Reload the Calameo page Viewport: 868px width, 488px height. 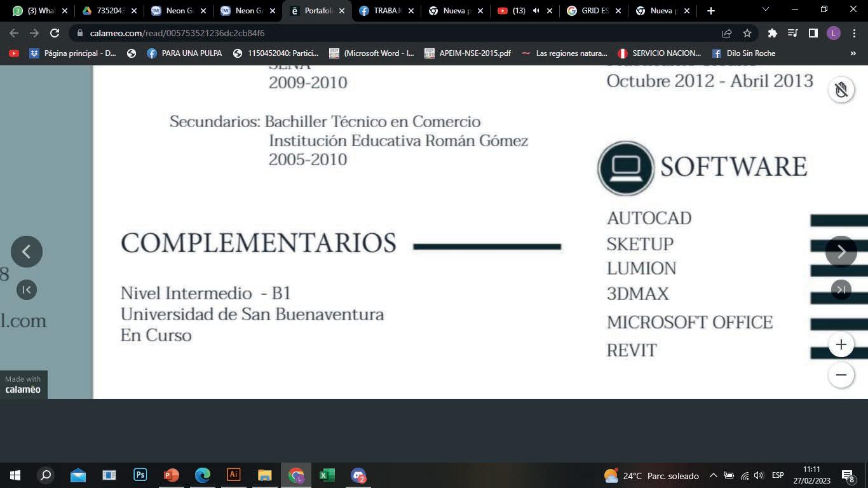pyautogui.click(x=55, y=33)
